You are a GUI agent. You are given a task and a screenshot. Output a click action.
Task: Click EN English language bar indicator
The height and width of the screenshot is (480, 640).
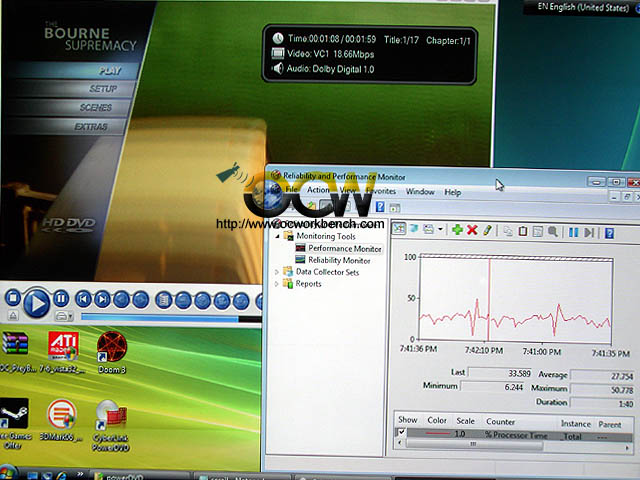coord(583,7)
